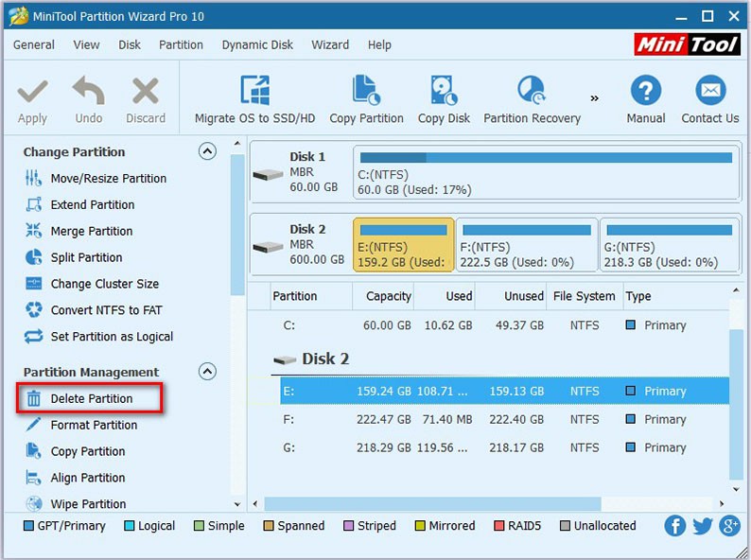This screenshot has width=751, height=560.
Task: Click the Discard X icon
Action: [x=146, y=91]
